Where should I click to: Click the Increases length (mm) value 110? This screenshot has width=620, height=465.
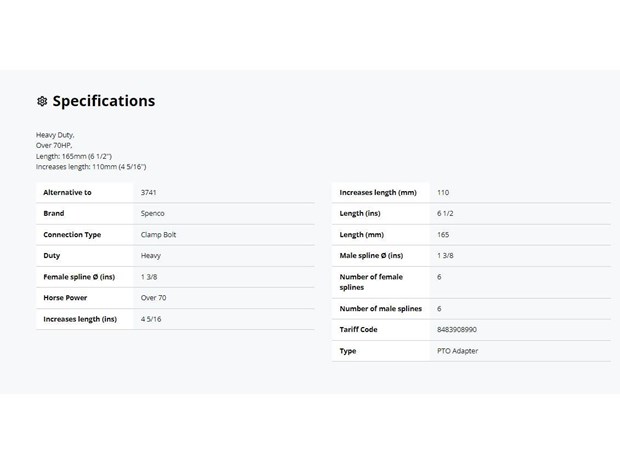443,193
